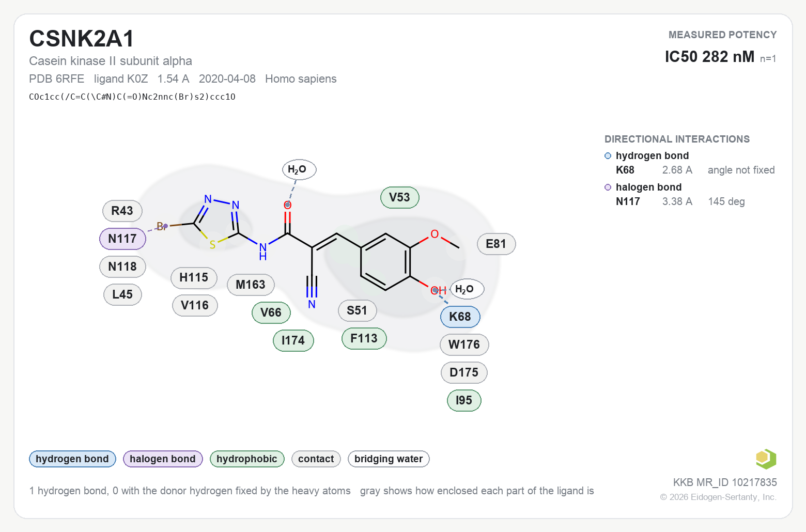806x532 pixels.
Task: Select residue label D175
Action: coord(464,372)
